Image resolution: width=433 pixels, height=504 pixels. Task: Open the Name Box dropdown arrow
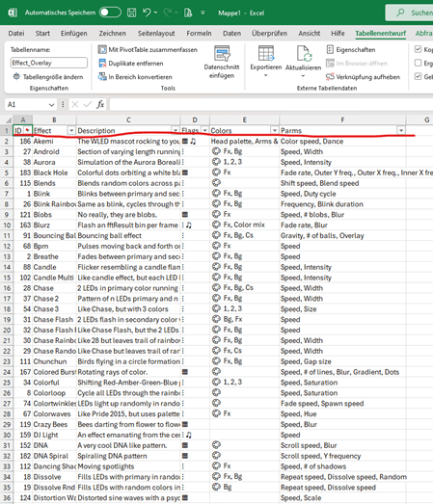point(51,105)
